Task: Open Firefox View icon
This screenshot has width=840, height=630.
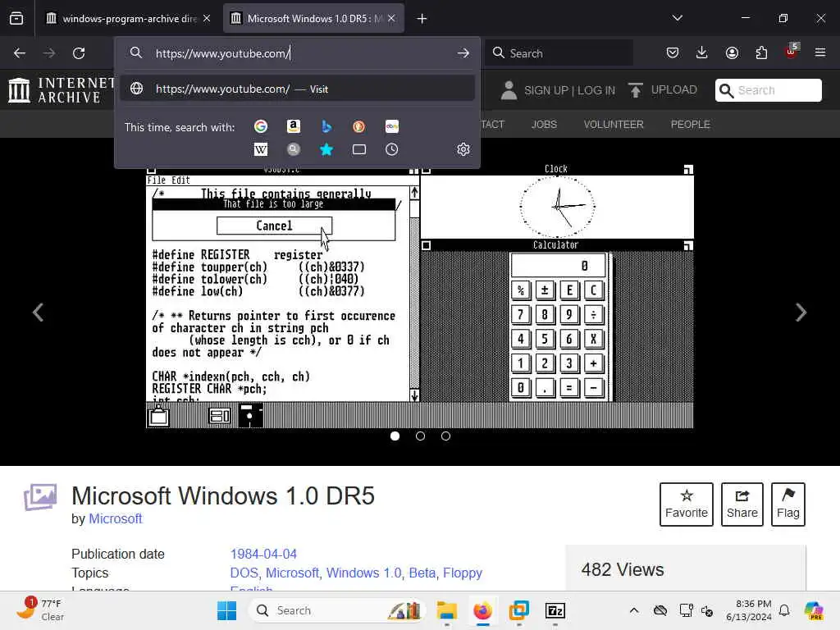Action: [x=16, y=19]
